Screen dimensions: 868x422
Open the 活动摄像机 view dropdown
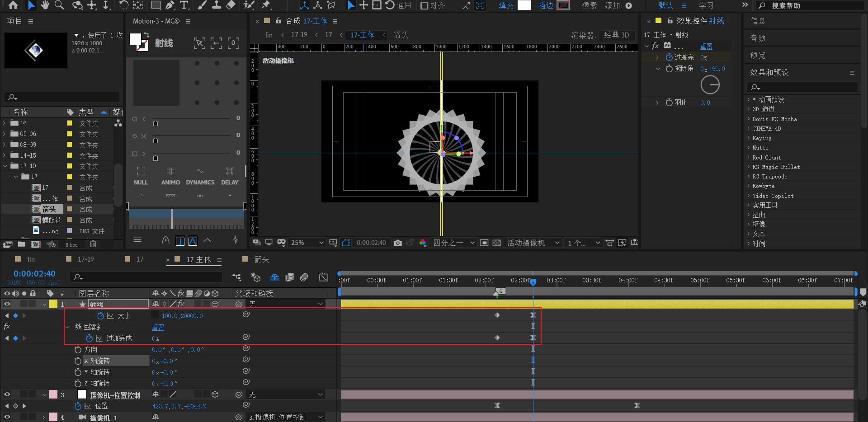533,243
